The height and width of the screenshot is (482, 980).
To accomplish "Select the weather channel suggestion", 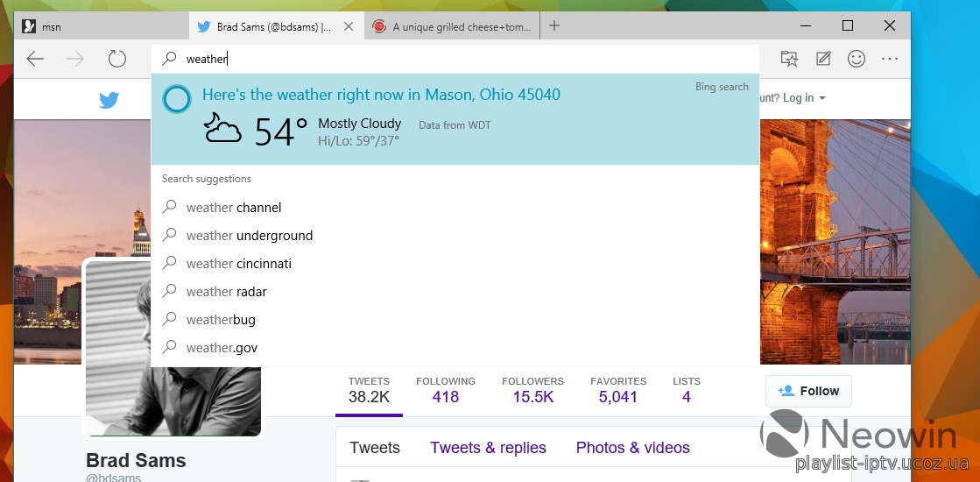I will (x=455, y=208).
